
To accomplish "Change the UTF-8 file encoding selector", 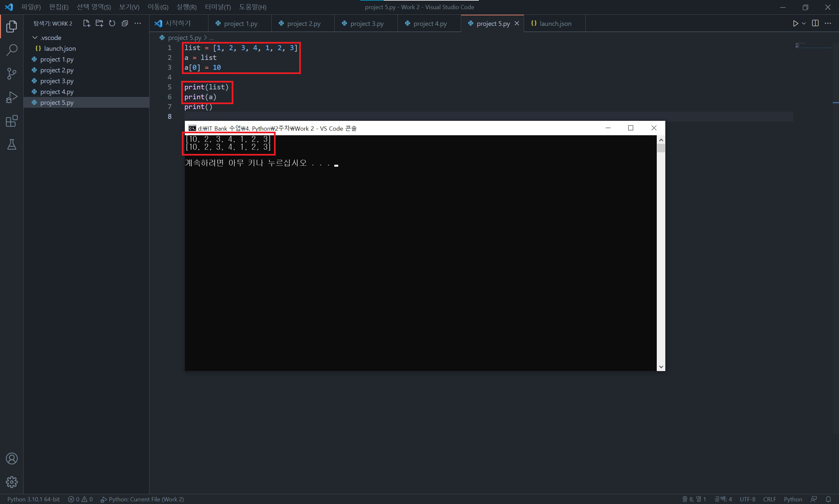I will click(747, 499).
